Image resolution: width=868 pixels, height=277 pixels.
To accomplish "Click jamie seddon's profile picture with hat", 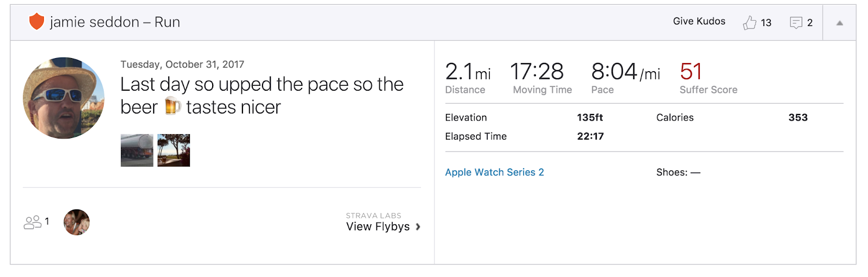I will 63,98.
